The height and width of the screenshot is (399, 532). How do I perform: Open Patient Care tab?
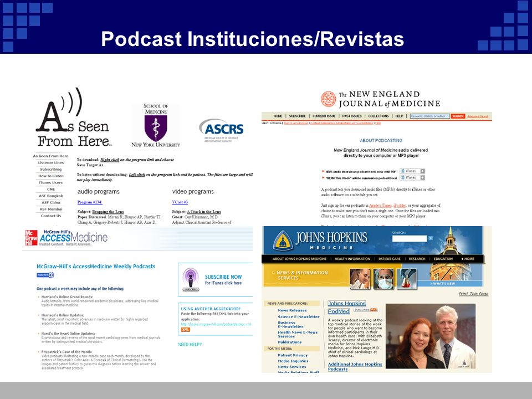(x=390, y=259)
